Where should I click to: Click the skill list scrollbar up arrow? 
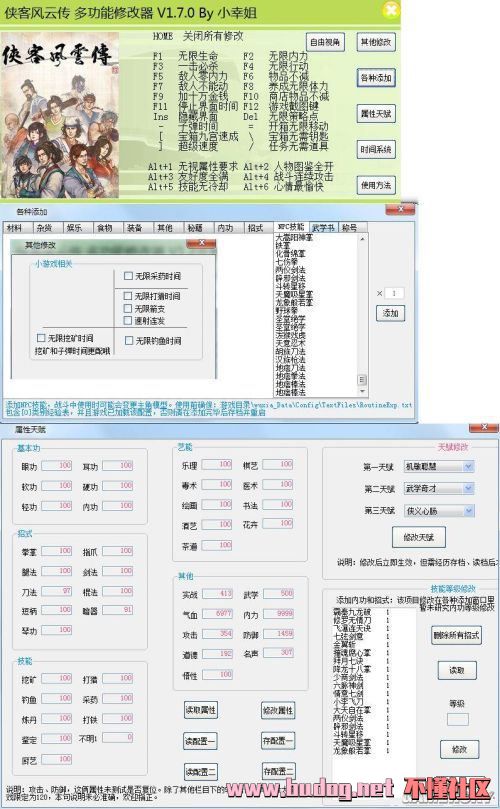coord(362,239)
